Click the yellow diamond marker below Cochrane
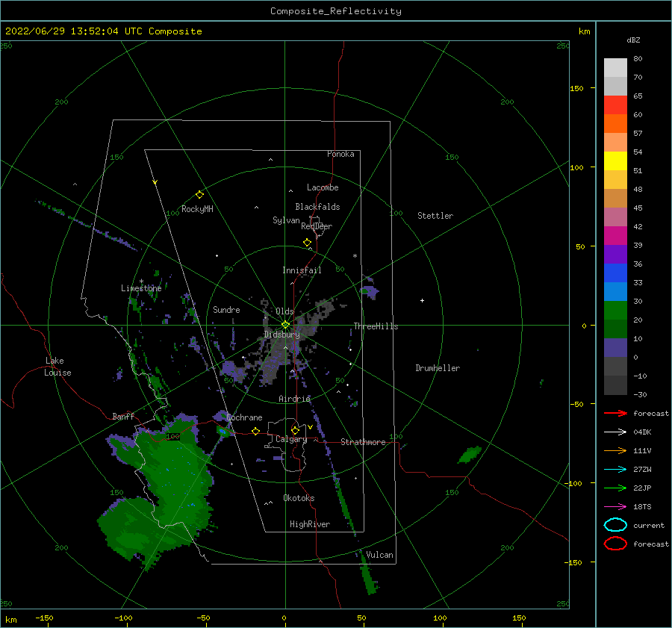Viewport: 672px width, 628px height. tap(256, 431)
